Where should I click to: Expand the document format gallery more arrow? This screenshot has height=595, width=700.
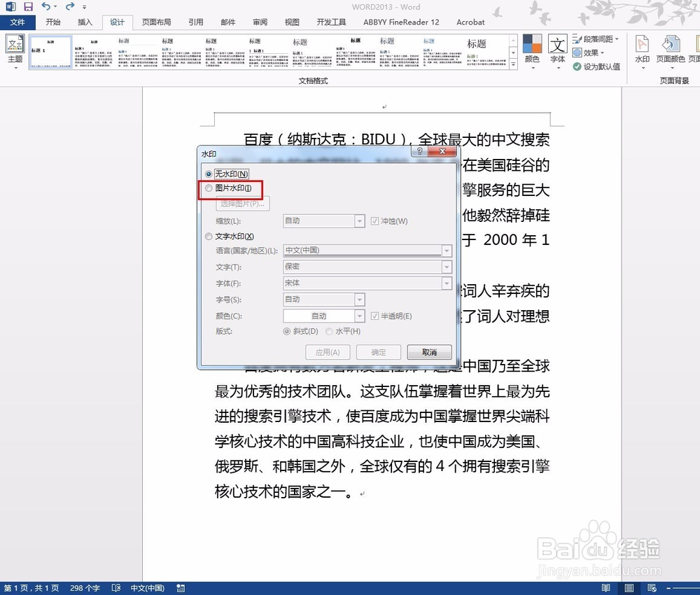(513, 64)
